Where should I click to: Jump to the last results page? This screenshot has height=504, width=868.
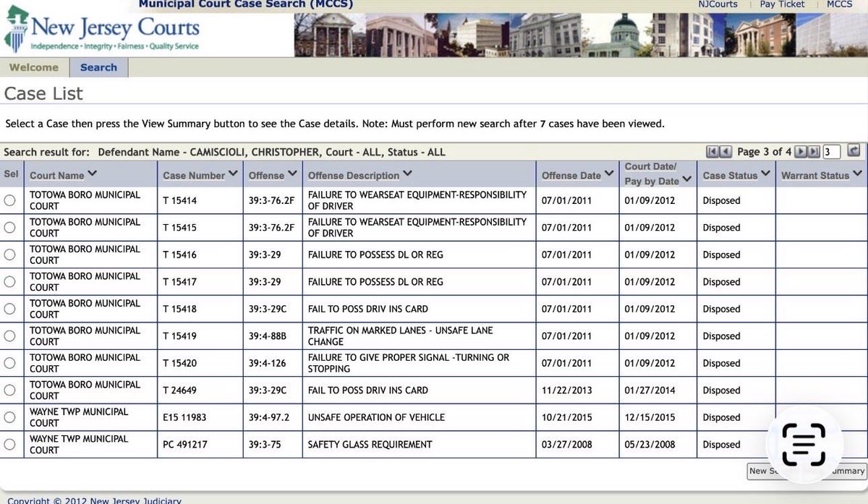[814, 151]
